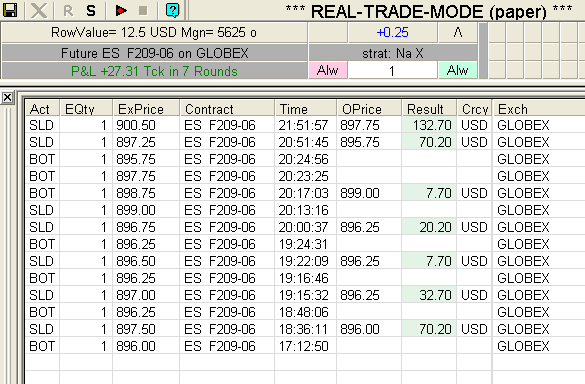Select the time cell 20:13:16

pyautogui.click(x=306, y=210)
